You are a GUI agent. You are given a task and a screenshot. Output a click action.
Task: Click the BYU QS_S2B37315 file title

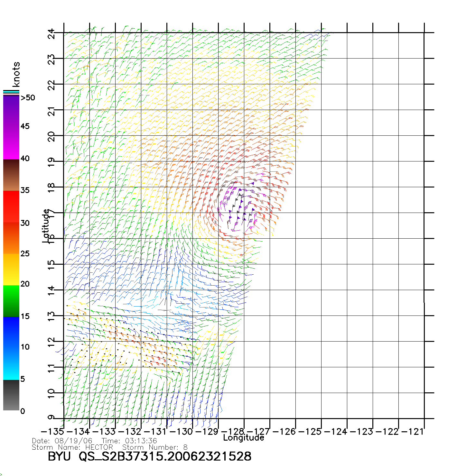point(149,456)
